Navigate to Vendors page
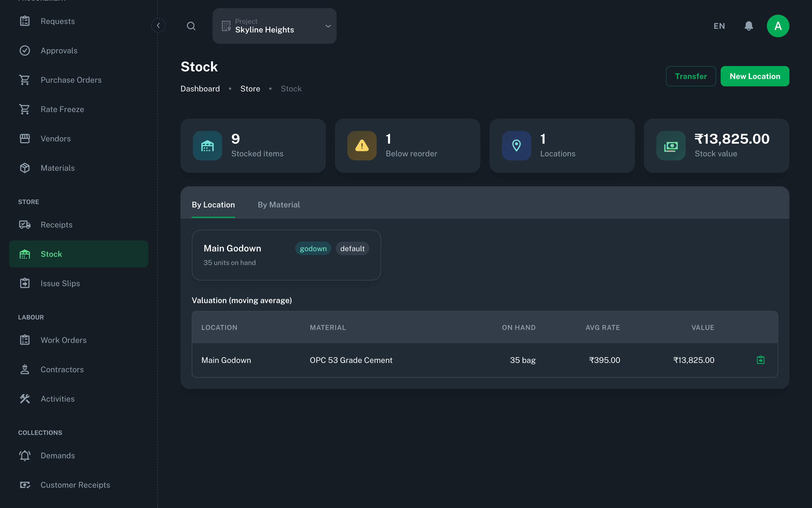This screenshot has width=812, height=508. [78, 138]
